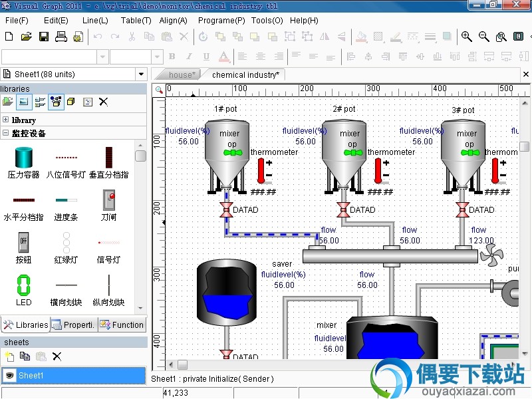Open the Edit(E) menu
Viewport: 532px width, 399px height.
pos(56,21)
